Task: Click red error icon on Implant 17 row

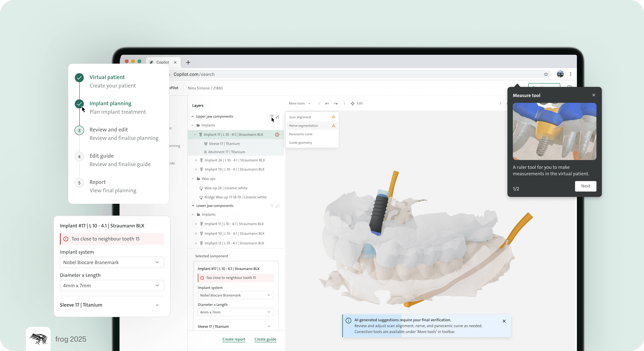Action: [277, 135]
